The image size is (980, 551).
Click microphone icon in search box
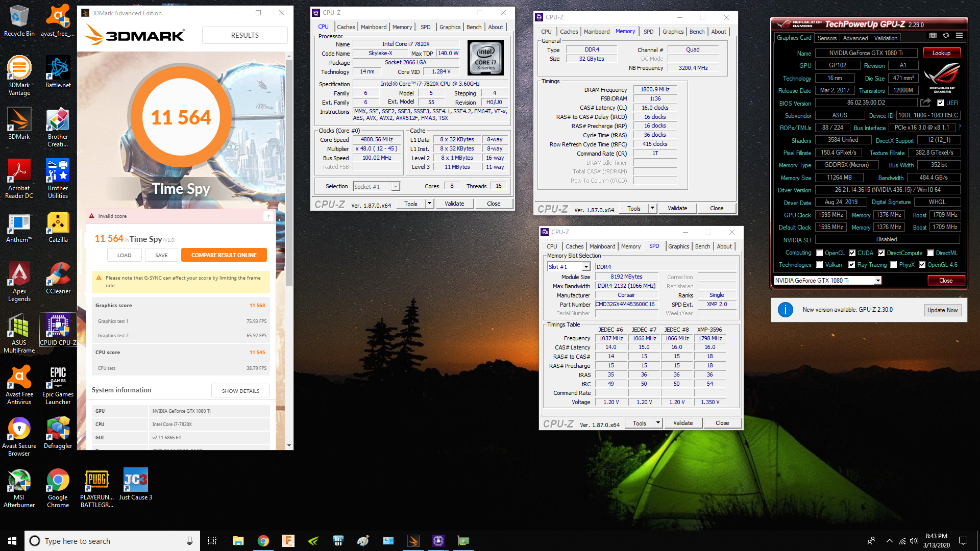click(189, 541)
